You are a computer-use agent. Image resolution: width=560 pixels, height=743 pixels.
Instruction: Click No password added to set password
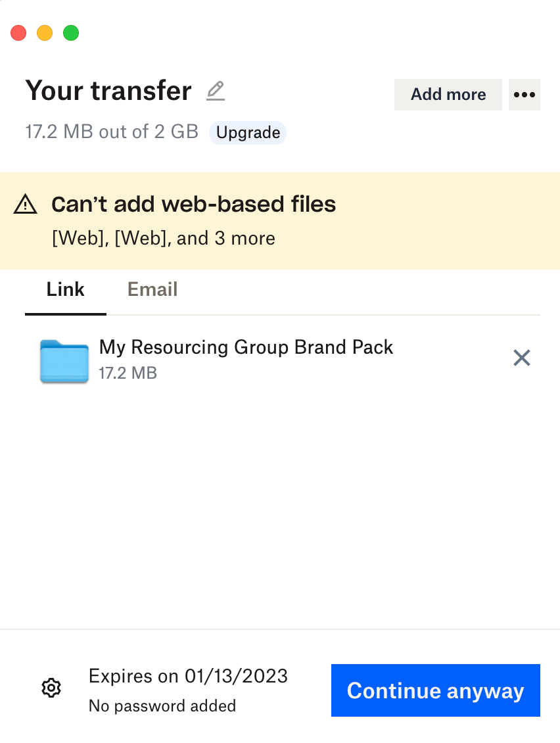point(162,706)
